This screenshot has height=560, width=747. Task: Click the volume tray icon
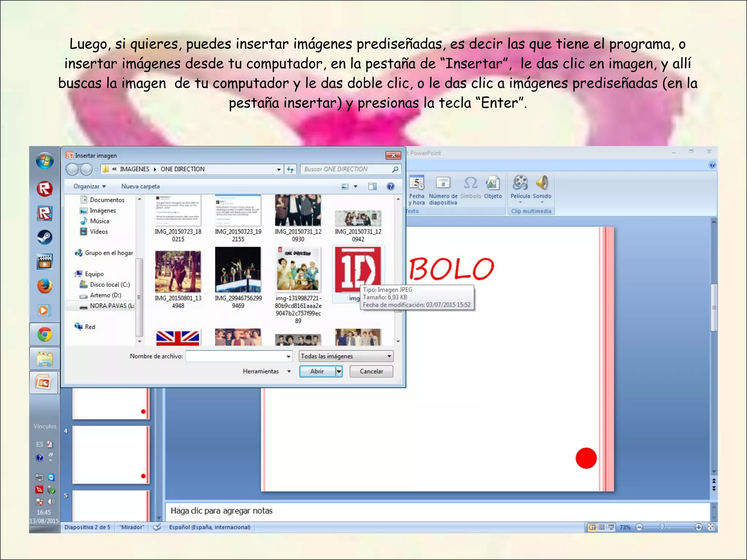51,501
